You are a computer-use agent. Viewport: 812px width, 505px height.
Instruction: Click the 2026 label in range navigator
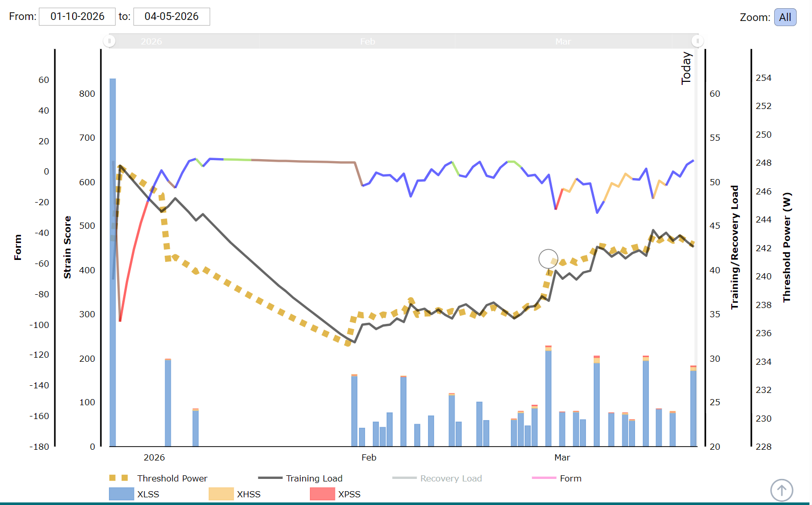(151, 41)
